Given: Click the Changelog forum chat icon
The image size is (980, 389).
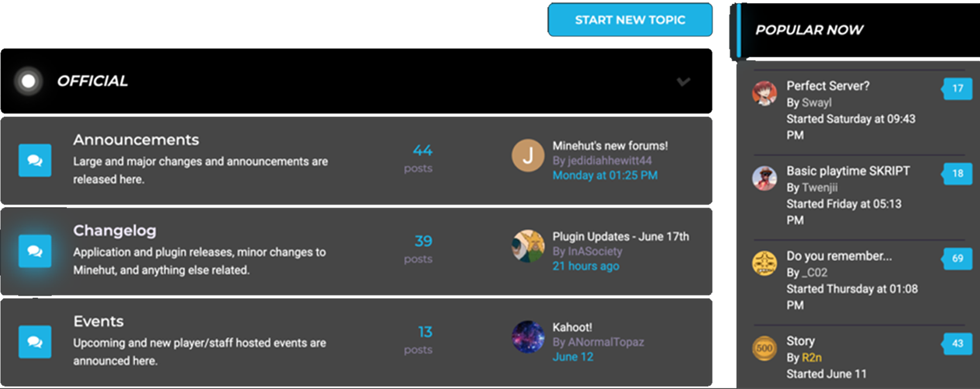Looking at the screenshot, I should pyautogui.click(x=35, y=251).
